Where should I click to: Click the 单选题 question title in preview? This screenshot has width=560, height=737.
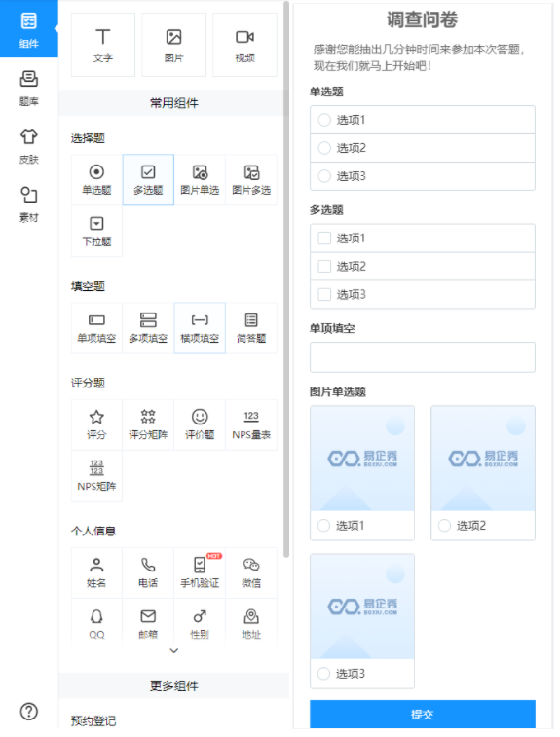[326, 92]
